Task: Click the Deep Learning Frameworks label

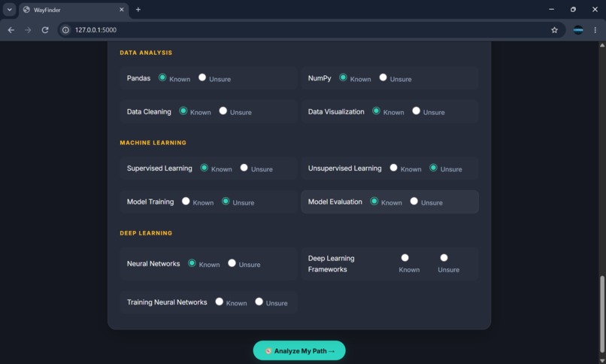Action: coord(332,263)
